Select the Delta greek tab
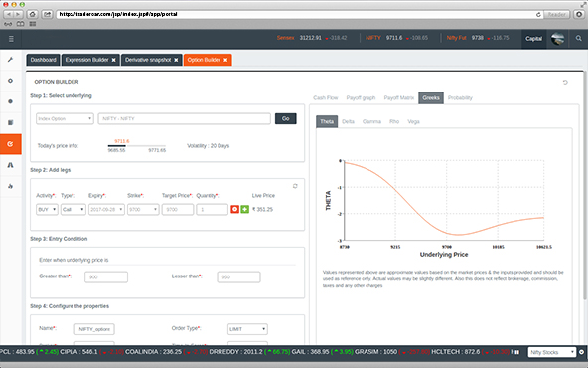 click(348, 121)
